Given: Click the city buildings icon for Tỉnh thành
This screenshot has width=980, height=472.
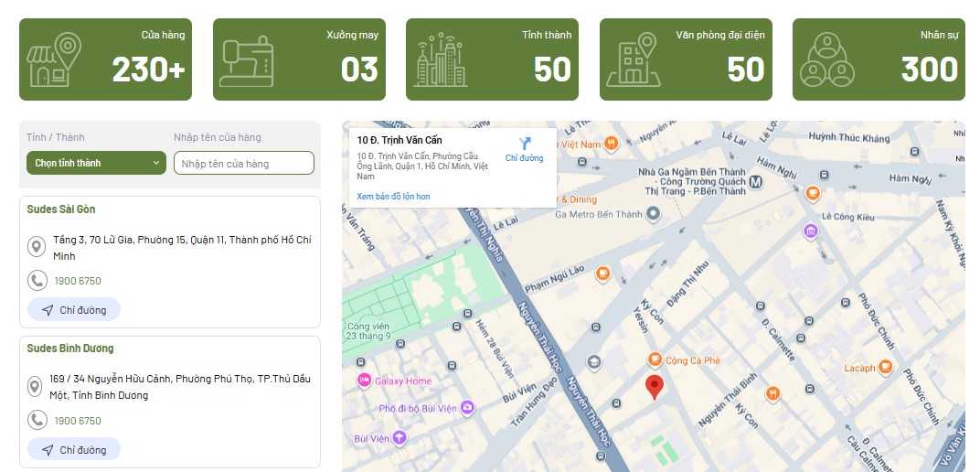Looking at the screenshot, I should pyautogui.click(x=442, y=60).
